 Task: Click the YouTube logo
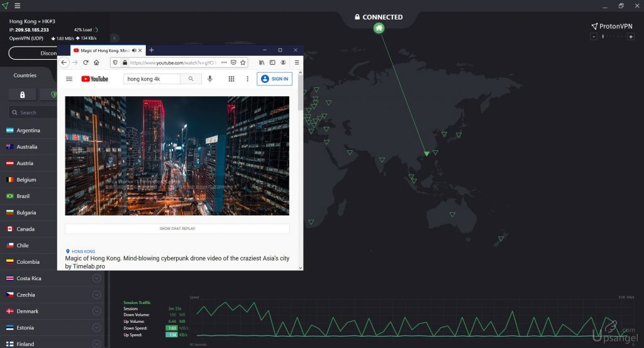(x=94, y=79)
